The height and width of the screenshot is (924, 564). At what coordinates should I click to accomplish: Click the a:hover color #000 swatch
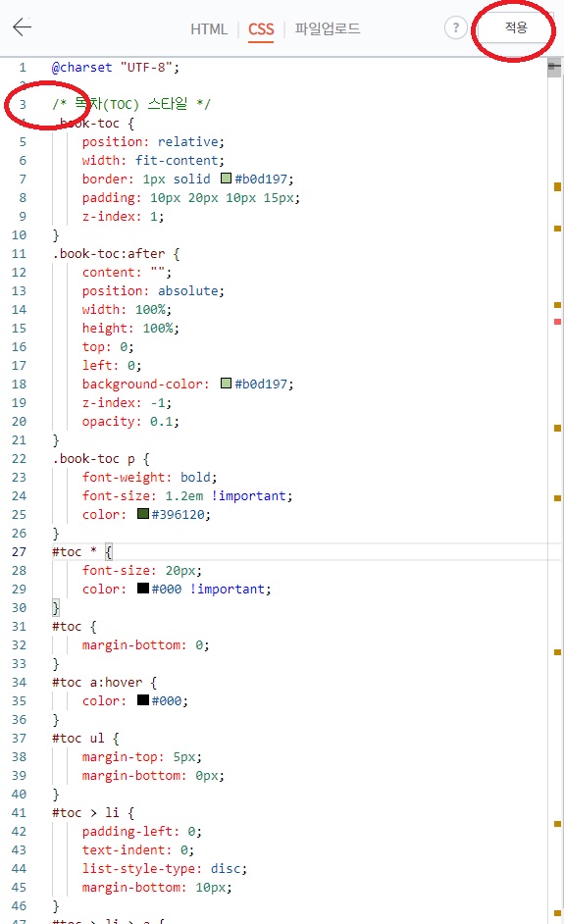142,700
